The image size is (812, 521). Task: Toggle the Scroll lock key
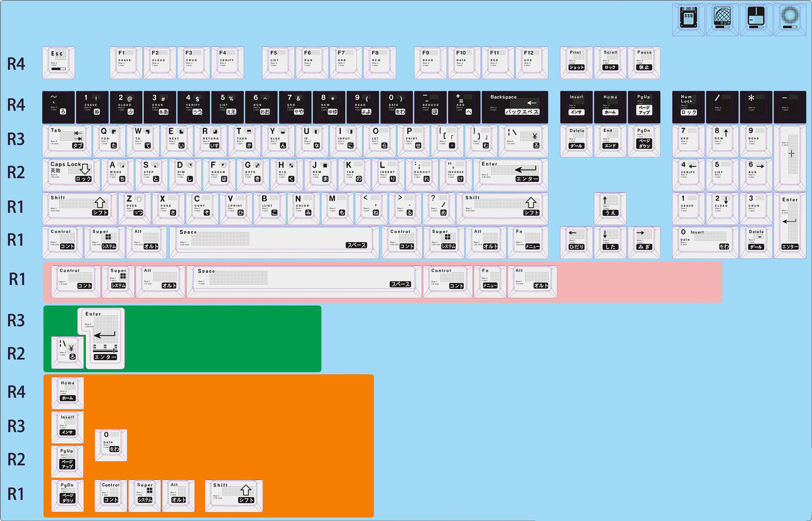610,61
